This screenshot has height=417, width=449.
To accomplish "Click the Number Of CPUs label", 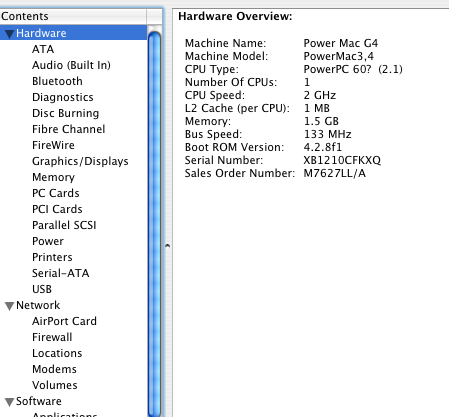I will (x=231, y=82).
